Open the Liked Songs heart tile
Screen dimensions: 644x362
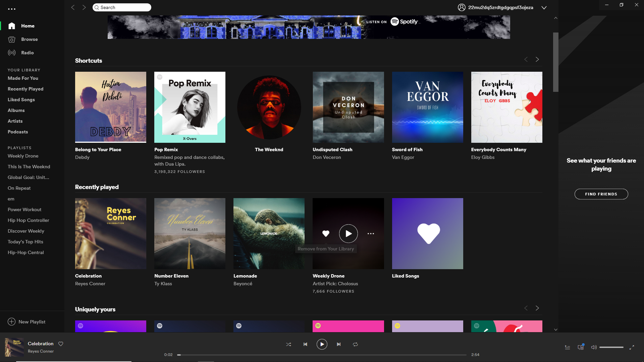point(427,234)
